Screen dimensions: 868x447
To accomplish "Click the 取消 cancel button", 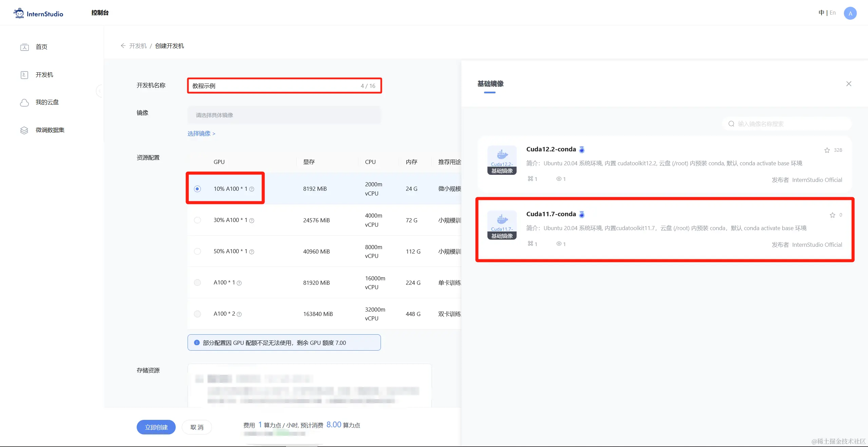I will (x=197, y=427).
